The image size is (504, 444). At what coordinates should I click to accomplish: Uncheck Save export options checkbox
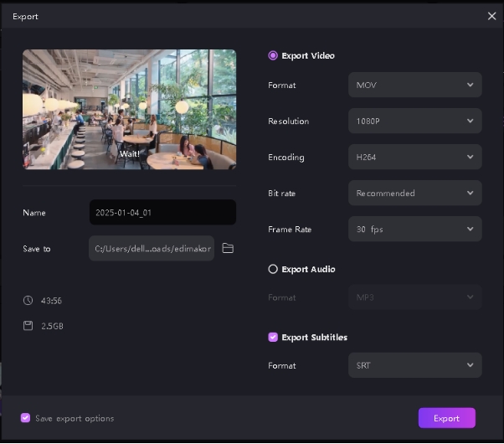pos(26,418)
